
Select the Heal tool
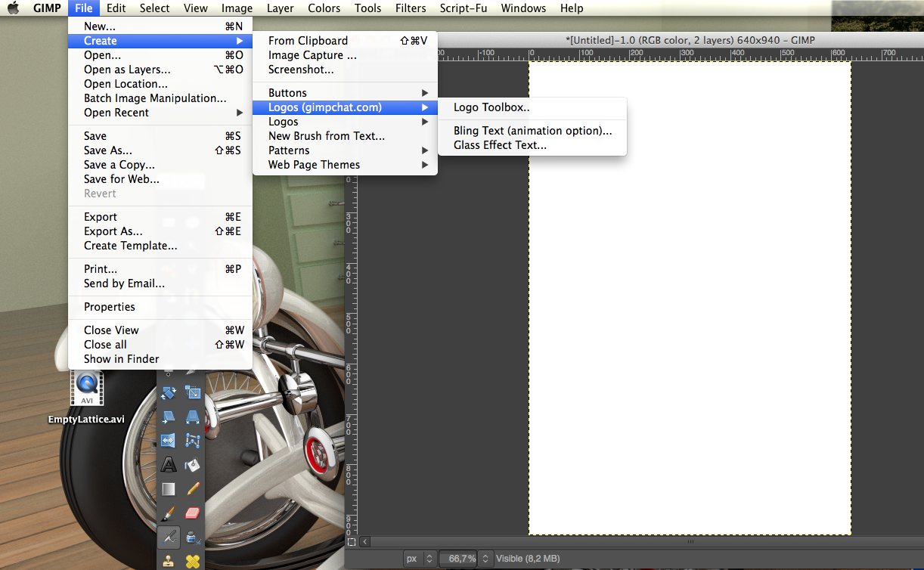tap(193, 561)
